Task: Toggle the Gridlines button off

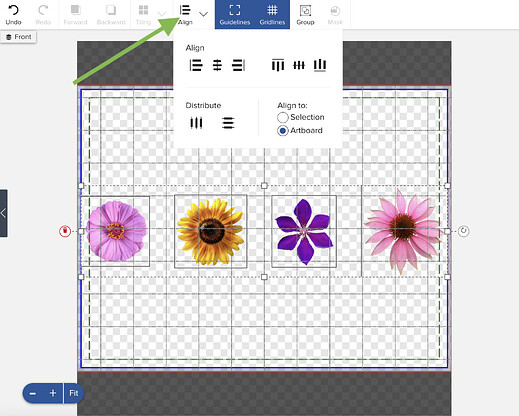Action: [x=272, y=15]
